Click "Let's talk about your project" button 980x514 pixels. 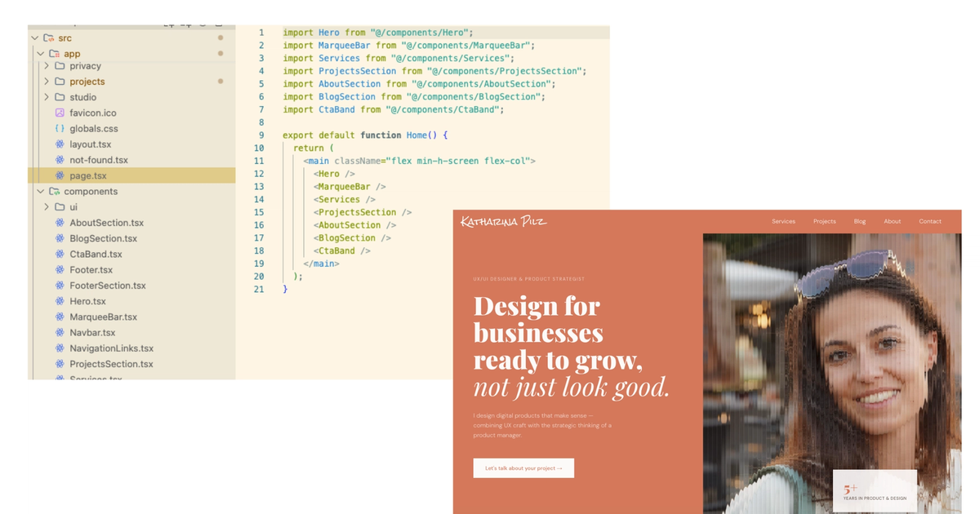click(x=523, y=467)
